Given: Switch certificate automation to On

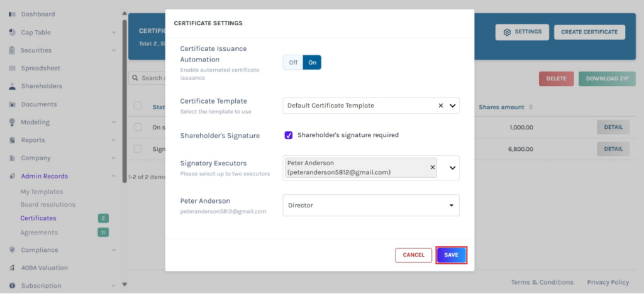Looking at the screenshot, I should click(x=312, y=62).
